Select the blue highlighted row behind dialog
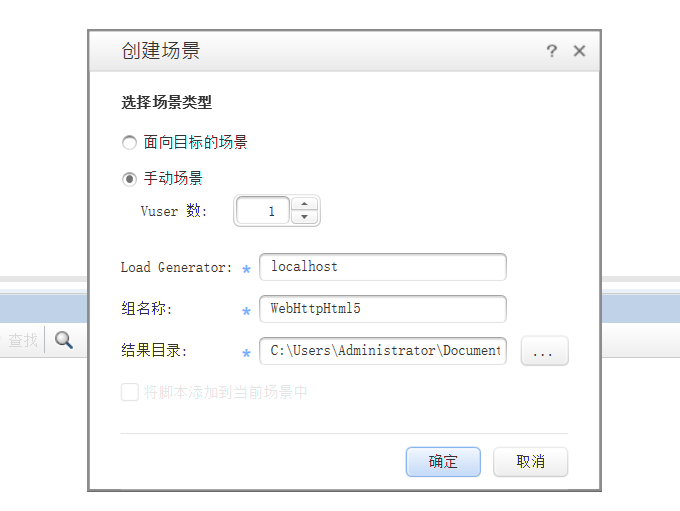This screenshot has width=680, height=511. tap(43, 308)
